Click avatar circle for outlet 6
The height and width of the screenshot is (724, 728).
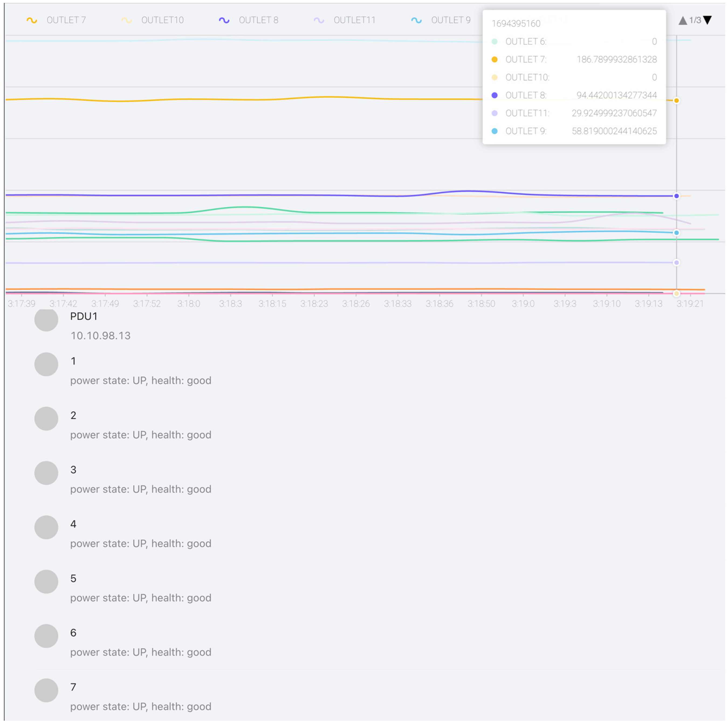pyautogui.click(x=46, y=636)
